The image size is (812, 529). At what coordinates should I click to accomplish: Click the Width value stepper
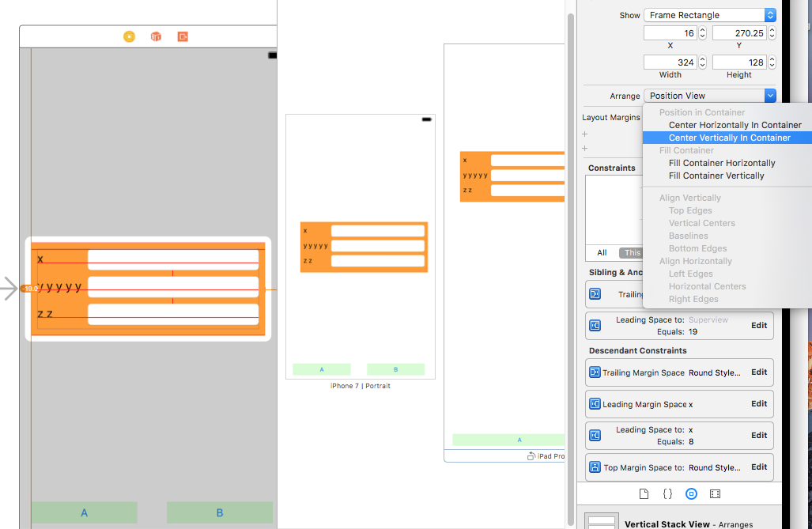coord(702,62)
